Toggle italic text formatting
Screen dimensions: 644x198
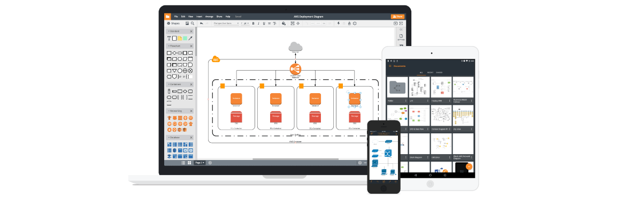258,24
